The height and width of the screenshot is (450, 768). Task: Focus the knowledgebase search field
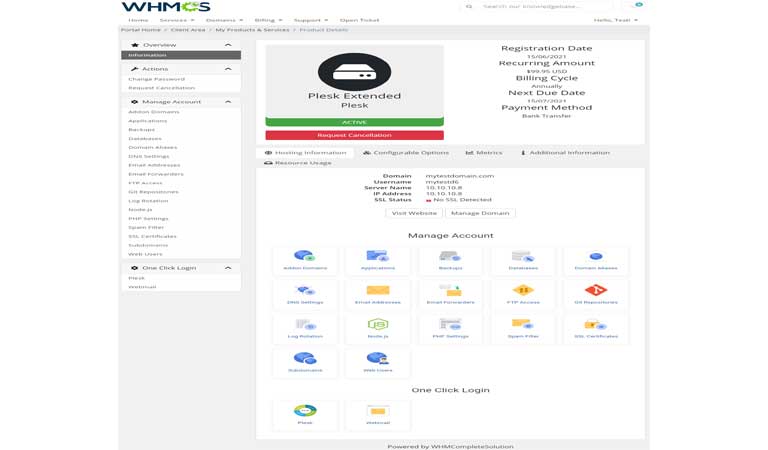pyautogui.click(x=546, y=6)
